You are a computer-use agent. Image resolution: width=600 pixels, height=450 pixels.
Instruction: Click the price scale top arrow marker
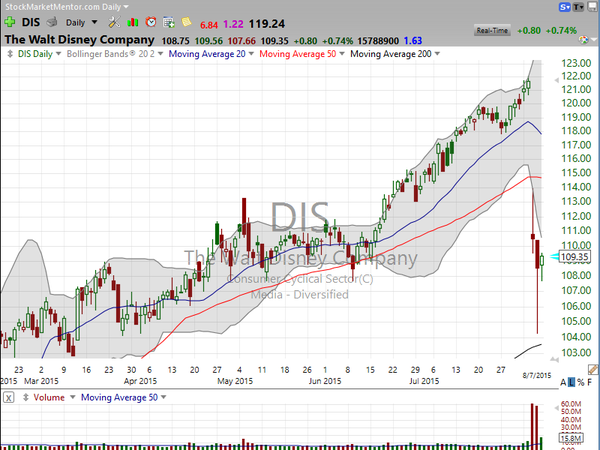[x=556, y=80]
